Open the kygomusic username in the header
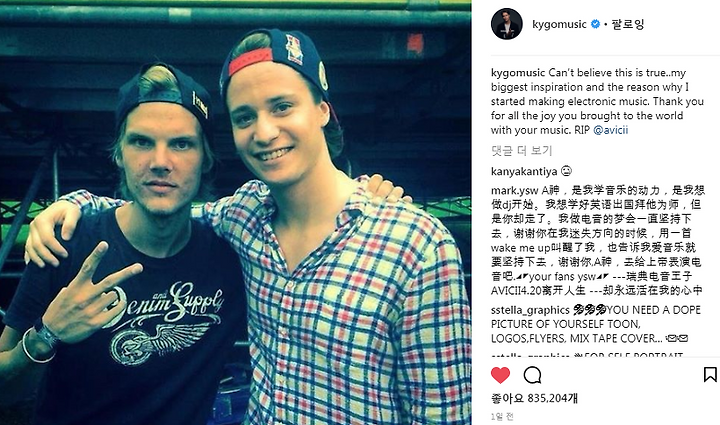Image resolution: width=720 pixels, height=425 pixels. (x=559, y=24)
